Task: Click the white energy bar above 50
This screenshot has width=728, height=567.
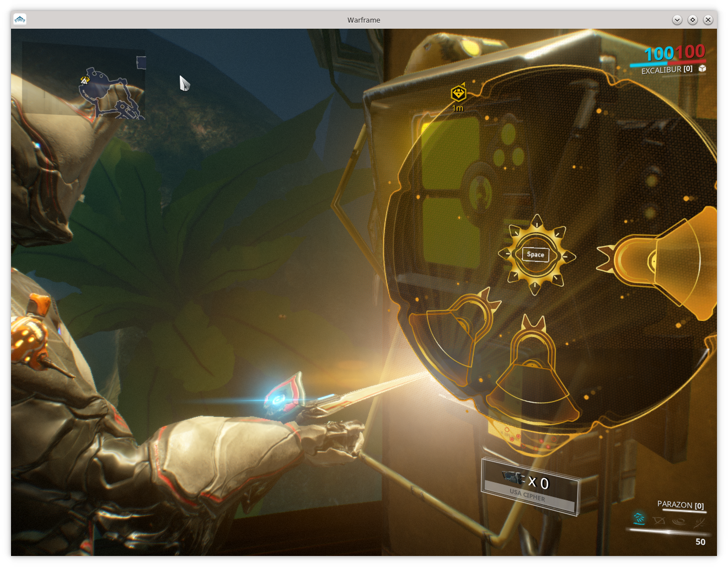Action: [x=667, y=532]
